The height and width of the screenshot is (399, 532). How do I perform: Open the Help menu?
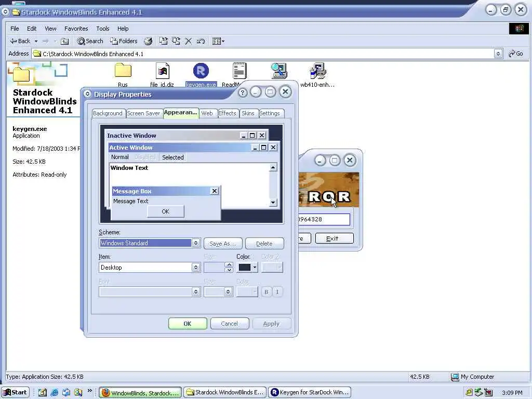[x=123, y=29]
